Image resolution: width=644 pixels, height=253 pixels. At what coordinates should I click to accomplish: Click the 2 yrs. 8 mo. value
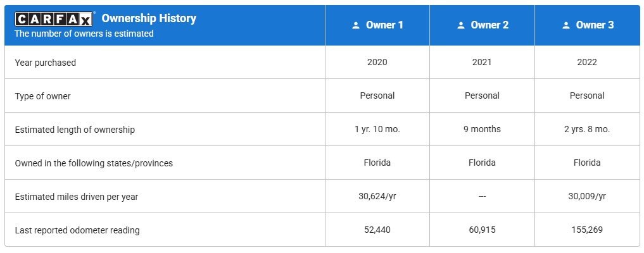pyautogui.click(x=587, y=130)
